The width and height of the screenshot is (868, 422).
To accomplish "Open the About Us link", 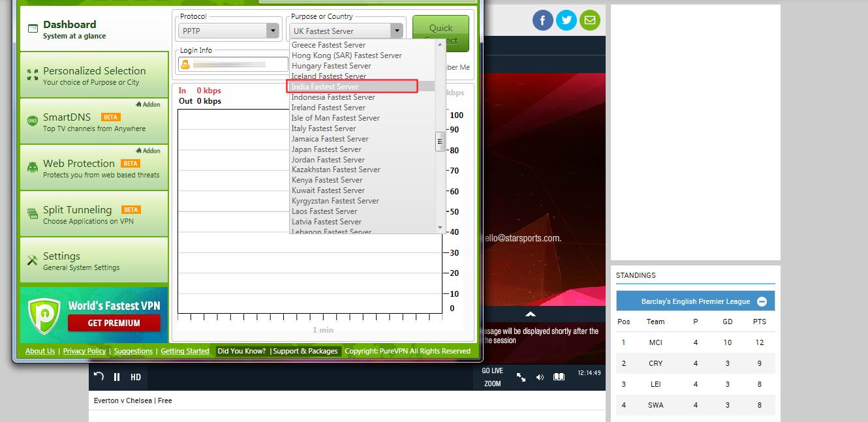I will 40,351.
